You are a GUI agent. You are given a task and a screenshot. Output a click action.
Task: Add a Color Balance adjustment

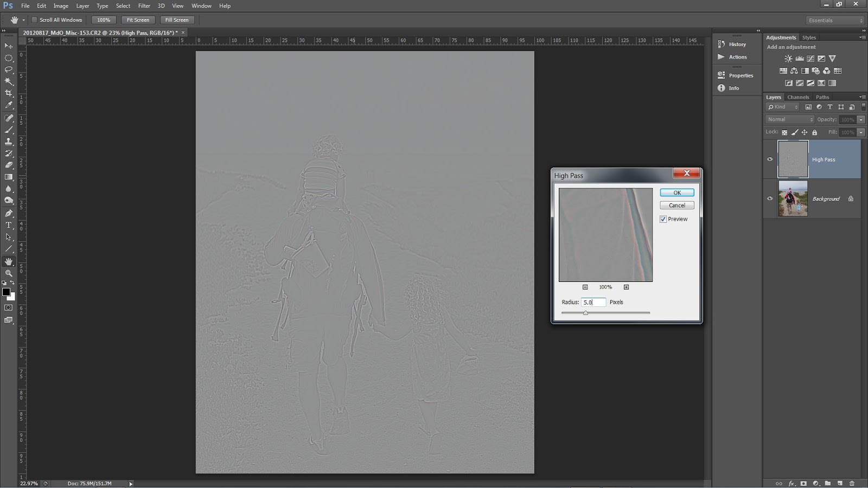coord(794,71)
